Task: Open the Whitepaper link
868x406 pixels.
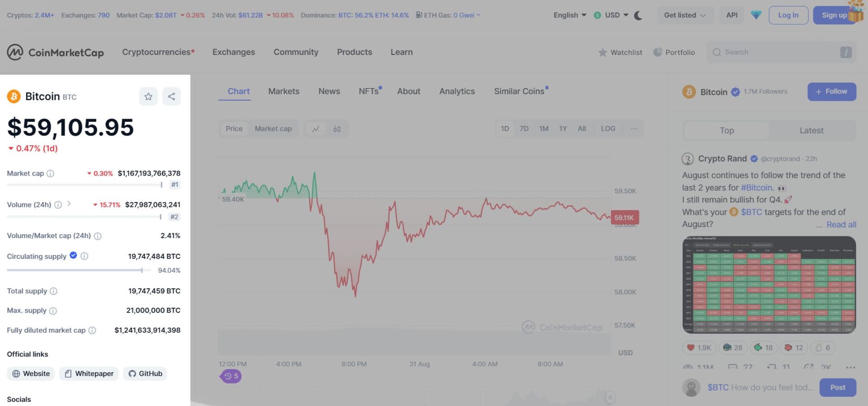Action: pos(89,373)
